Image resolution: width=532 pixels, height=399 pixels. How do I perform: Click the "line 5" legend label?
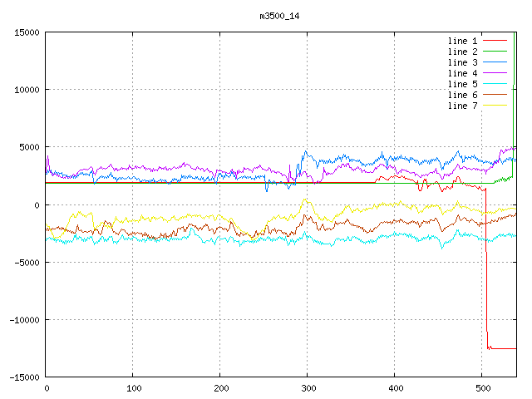coord(462,84)
